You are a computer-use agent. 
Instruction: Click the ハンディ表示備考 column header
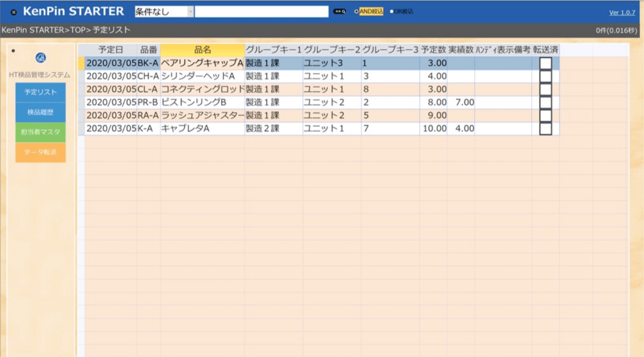503,50
